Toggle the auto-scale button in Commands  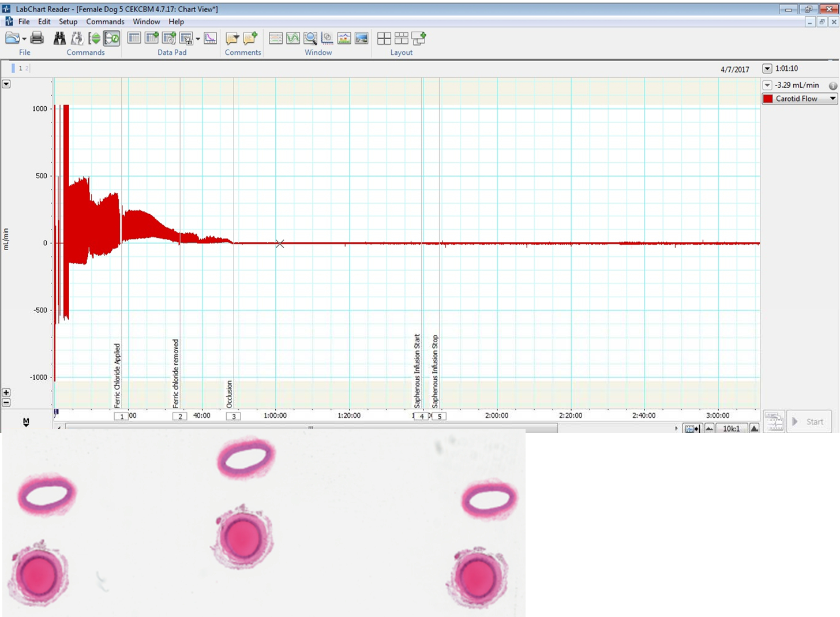coord(94,39)
